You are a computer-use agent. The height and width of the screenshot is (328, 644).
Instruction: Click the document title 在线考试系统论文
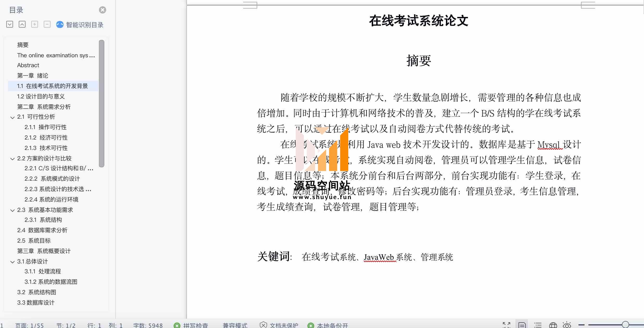419,21
